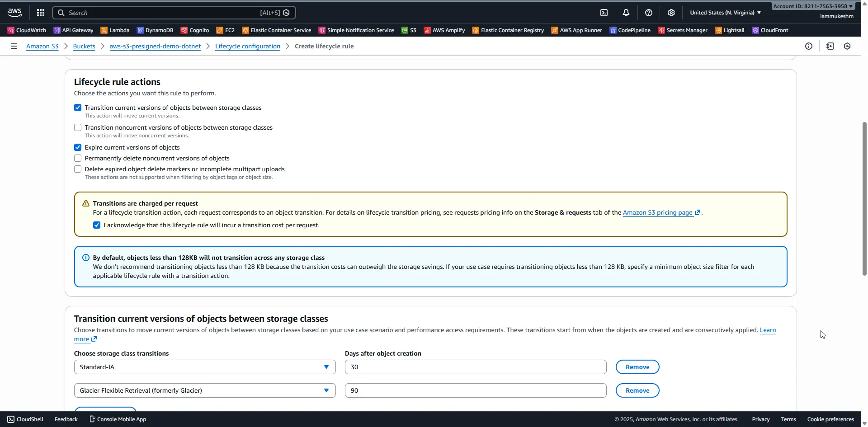Viewport: 868px width, 427px height.
Task: Edit the 90 days after creation field
Action: point(475,390)
